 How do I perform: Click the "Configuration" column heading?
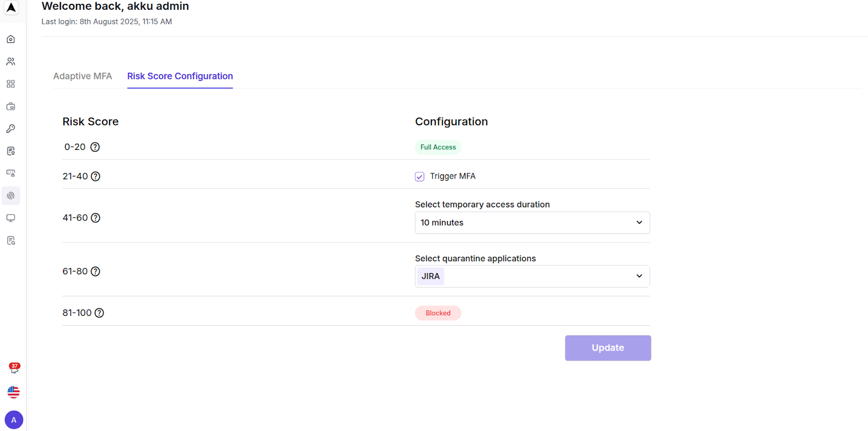(451, 122)
